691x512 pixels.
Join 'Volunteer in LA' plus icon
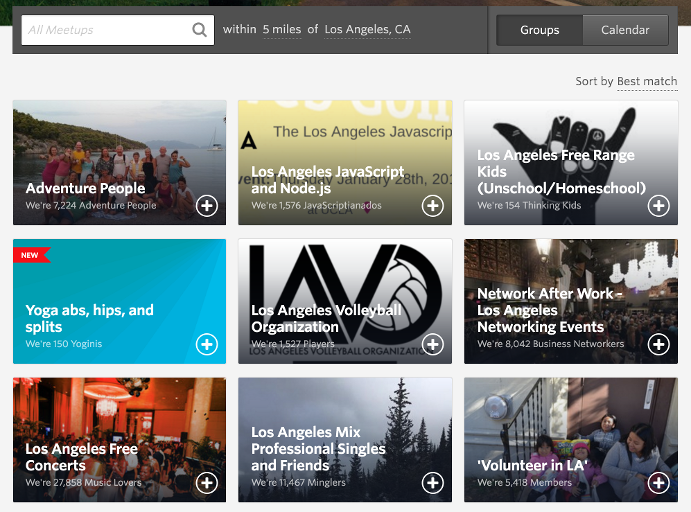pos(659,483)
